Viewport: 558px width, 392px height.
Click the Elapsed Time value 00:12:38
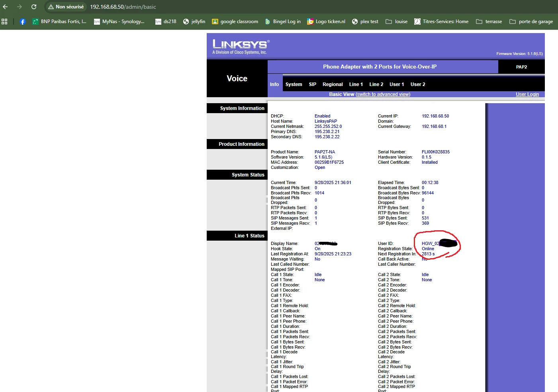(430, 183)
